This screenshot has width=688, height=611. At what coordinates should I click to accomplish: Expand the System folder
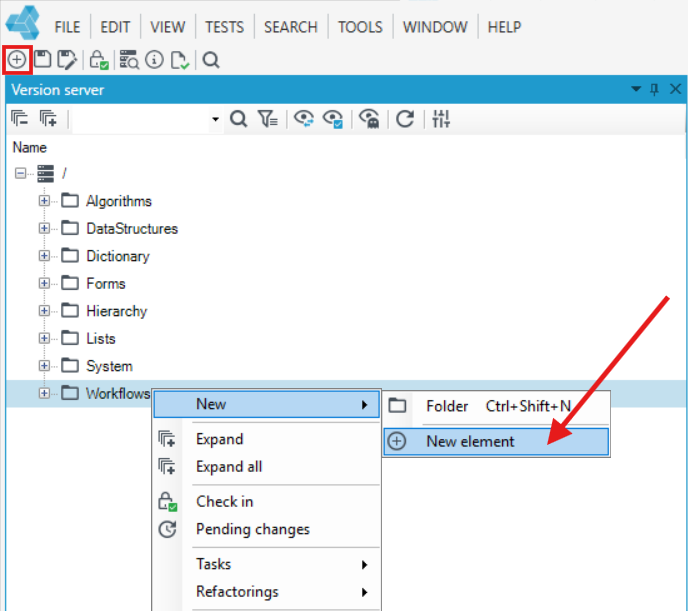click(44, 366)
